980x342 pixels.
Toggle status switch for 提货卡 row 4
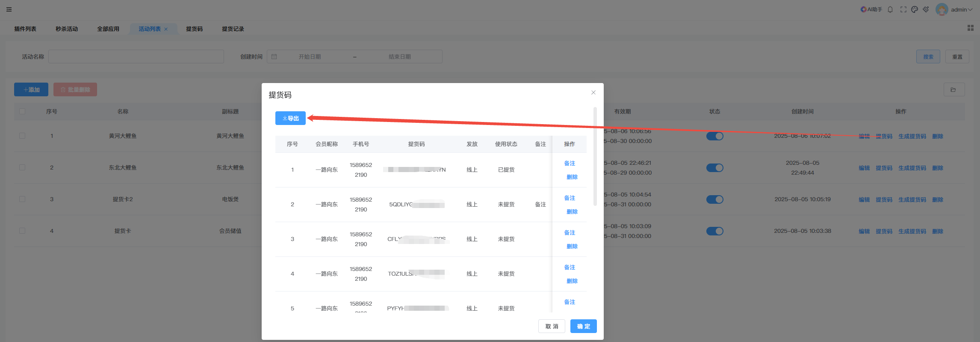click(714, 231)
